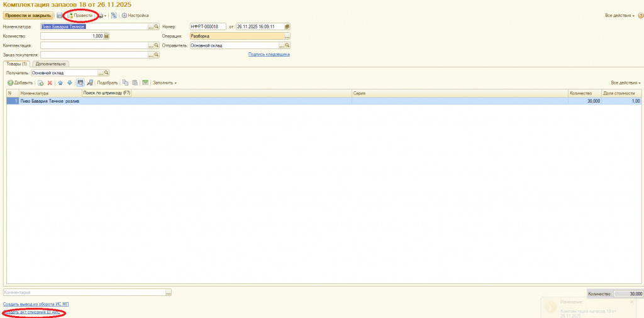644x318 pixels.
Task: Click the green table icon before Заполнить
Action: point(145,82)
